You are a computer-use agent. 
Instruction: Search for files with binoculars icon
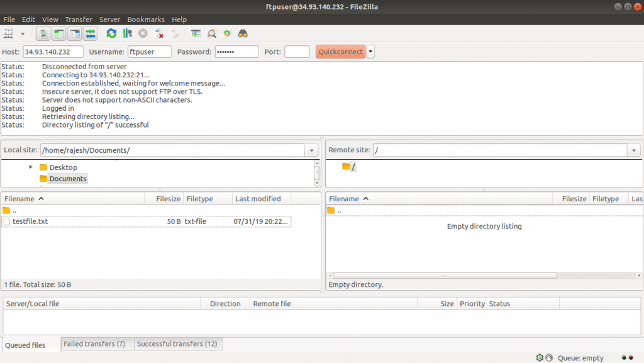(243, 34)
